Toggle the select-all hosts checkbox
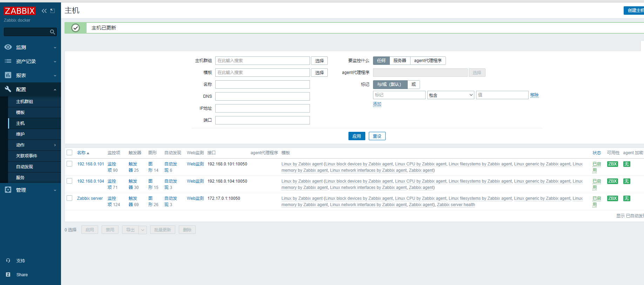 tap(69, 152)
